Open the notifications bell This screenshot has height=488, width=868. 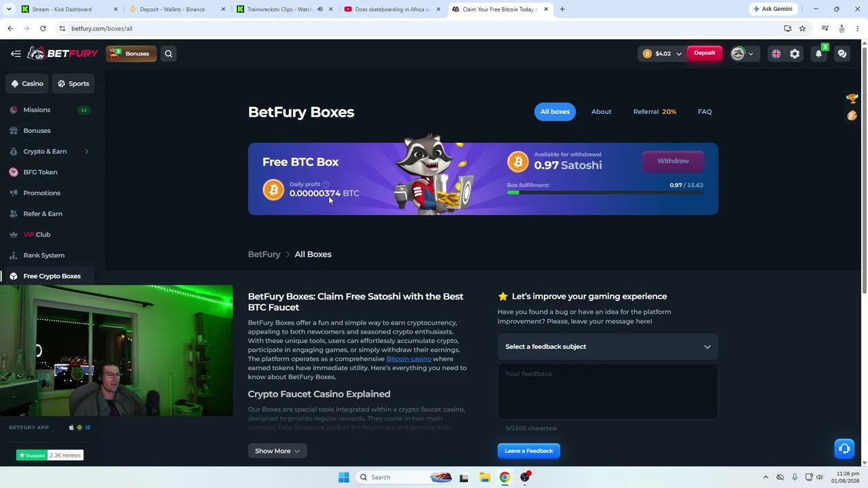point(819,54)
